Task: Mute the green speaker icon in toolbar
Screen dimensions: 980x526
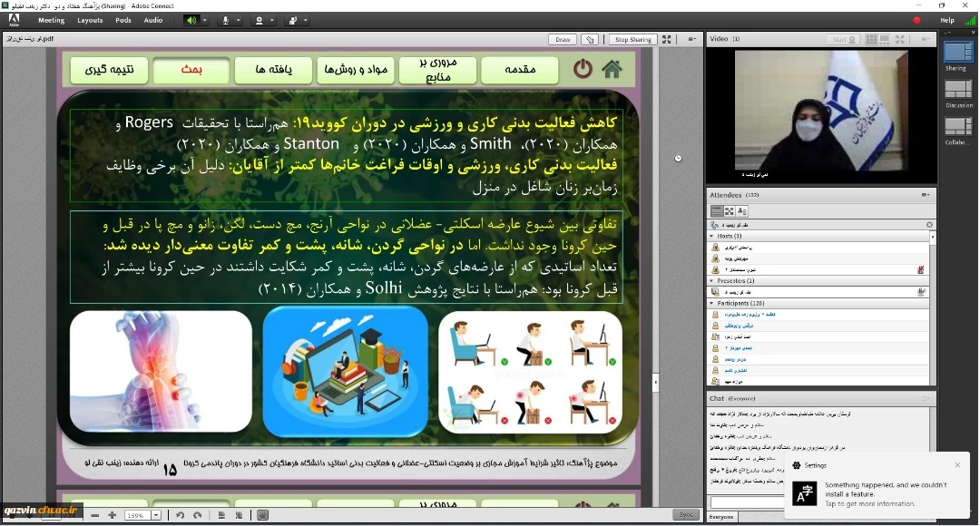Action: click(x=191, y=20)
